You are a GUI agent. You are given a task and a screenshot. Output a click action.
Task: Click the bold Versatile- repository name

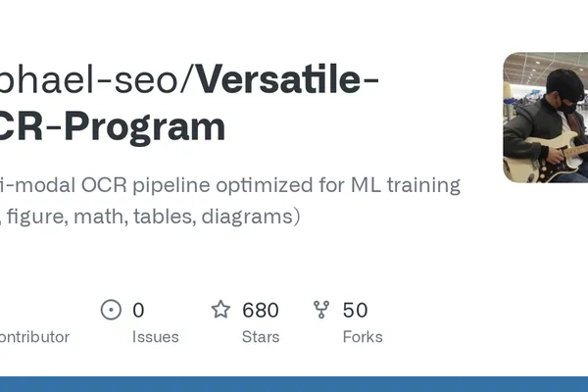click(287, 79)
